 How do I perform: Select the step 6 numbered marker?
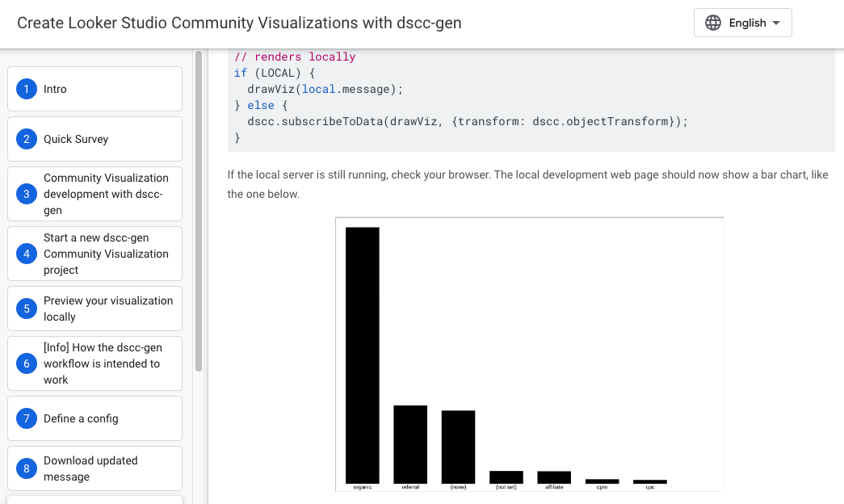[25, 363]
